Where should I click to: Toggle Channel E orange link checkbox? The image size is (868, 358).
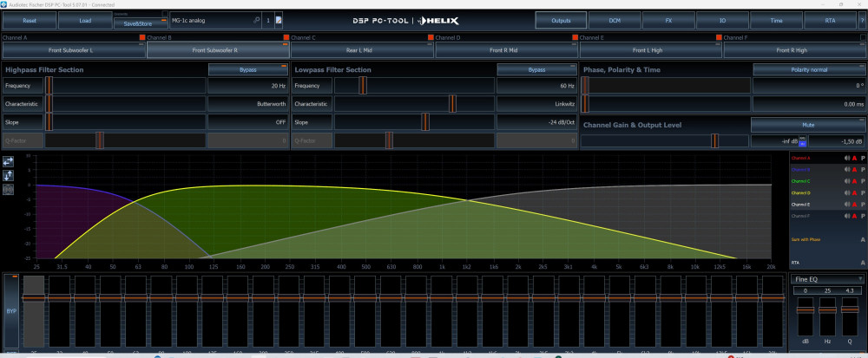[719, 37]
